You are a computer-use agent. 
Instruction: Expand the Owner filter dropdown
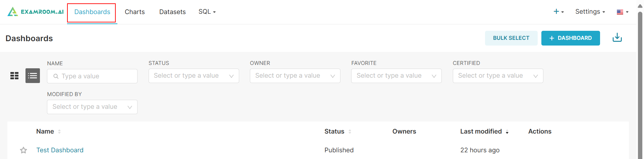tap(295, 76)
